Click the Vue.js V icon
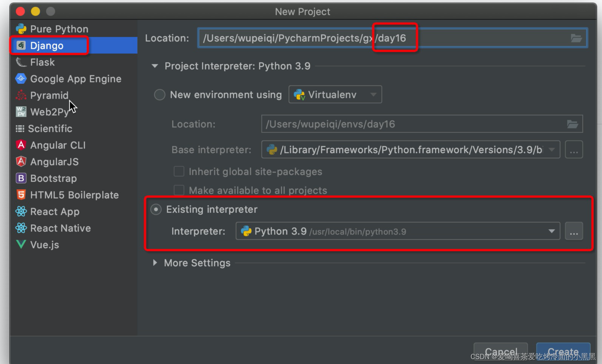The height and width of the screenshot is (364, 602). pos(21,244)
